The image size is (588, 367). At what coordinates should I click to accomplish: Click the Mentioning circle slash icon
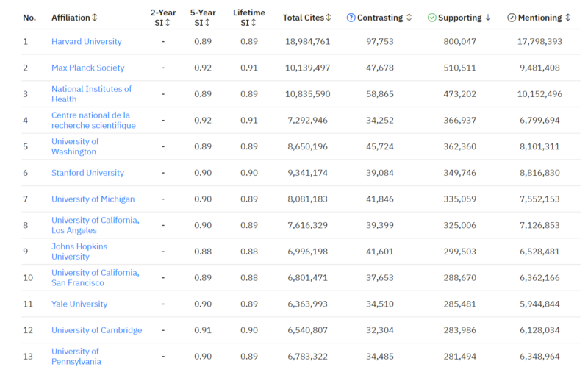click(512, 18)
